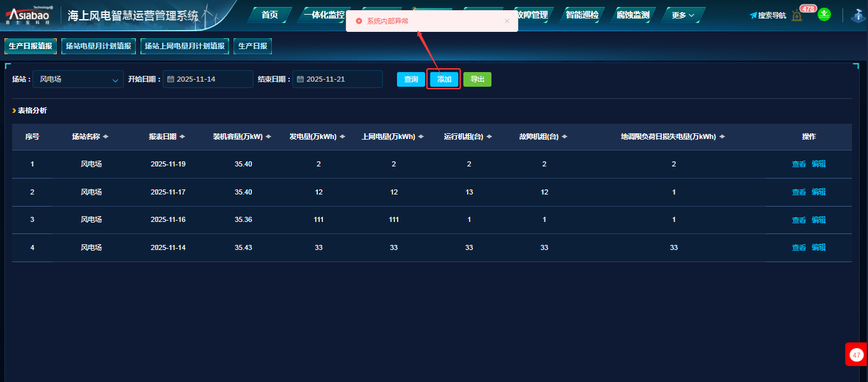Click the 查询 button
The height and width of the screenshot is (382, 868).
[411, 80]
